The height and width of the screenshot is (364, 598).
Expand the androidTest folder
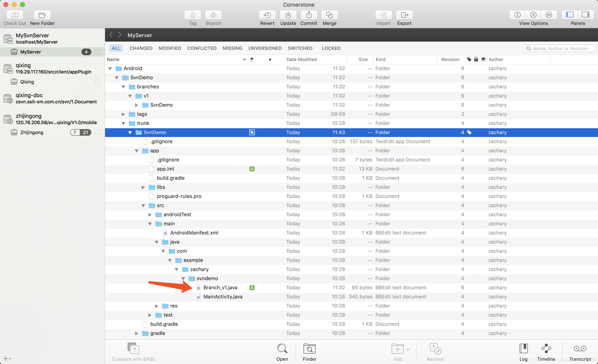pos(150,215)
